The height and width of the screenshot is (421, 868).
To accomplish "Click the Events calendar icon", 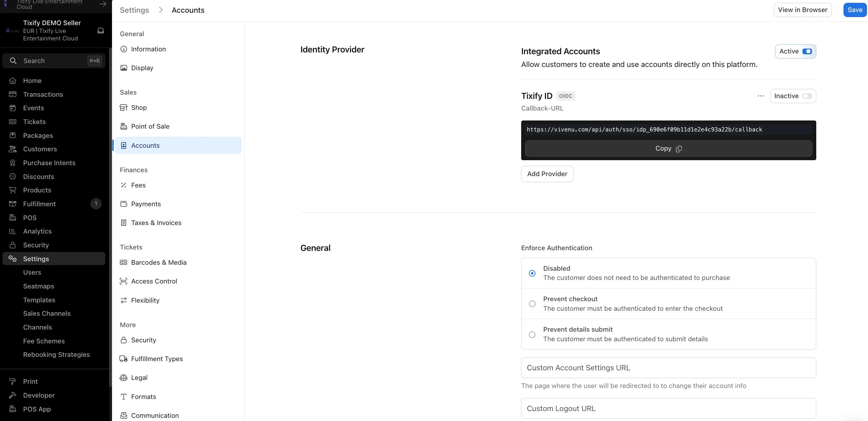I will (x=13, y=108).
